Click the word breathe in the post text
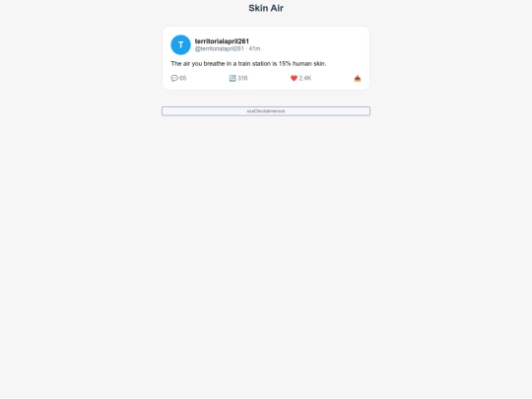Screen dimensions: 532x399 point(214,63)
